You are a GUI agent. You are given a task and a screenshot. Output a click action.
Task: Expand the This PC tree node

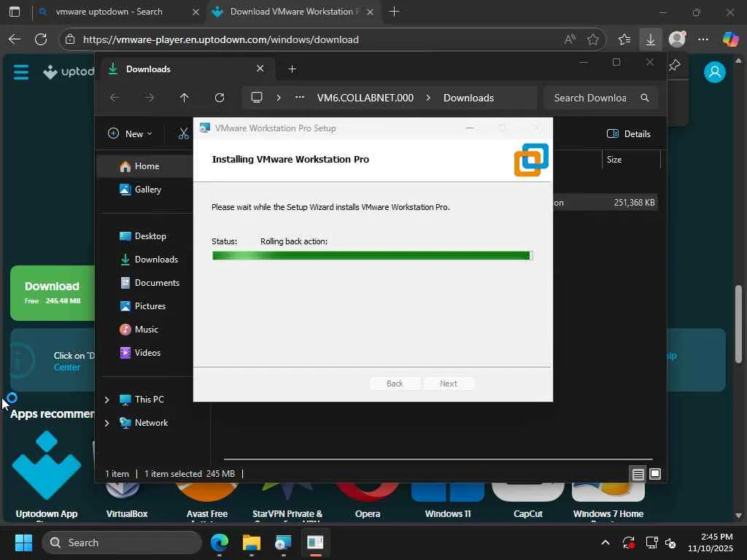tap(107, 400)
